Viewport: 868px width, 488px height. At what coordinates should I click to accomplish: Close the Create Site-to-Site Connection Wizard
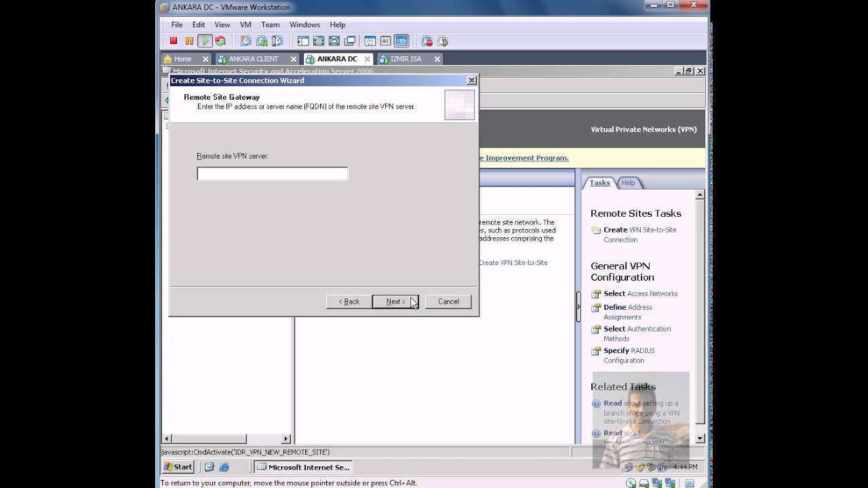point(471,81)
